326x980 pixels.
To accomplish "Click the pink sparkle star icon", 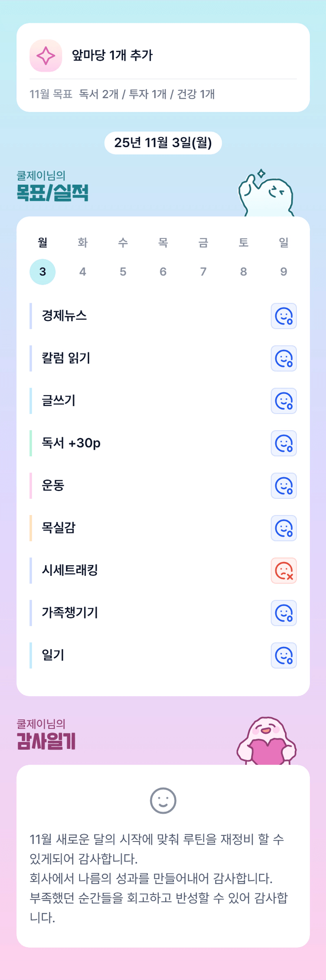I will pos(46,56).
